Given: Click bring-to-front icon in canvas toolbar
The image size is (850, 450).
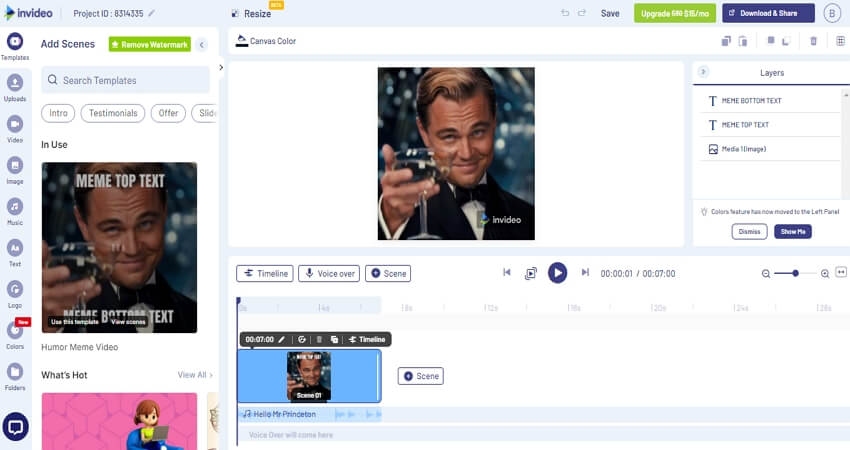Looking at the screenshot, I should tap(770, 41).
